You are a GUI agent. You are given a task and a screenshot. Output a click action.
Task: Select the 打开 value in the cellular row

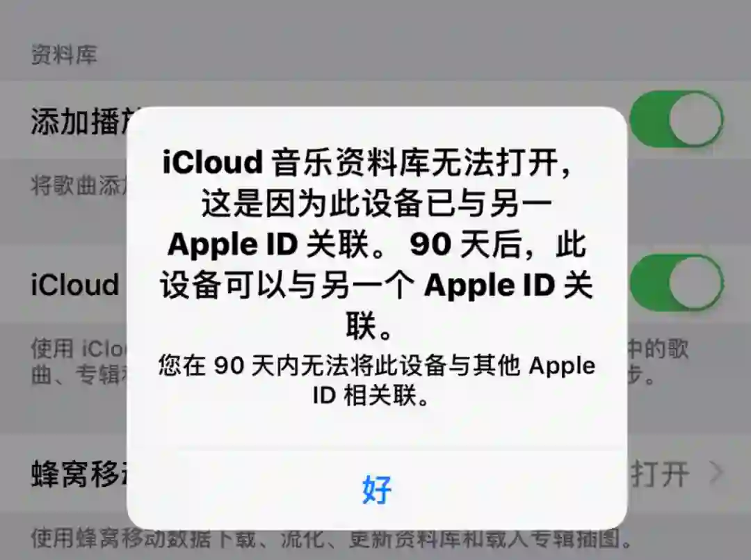pos(661,474)
